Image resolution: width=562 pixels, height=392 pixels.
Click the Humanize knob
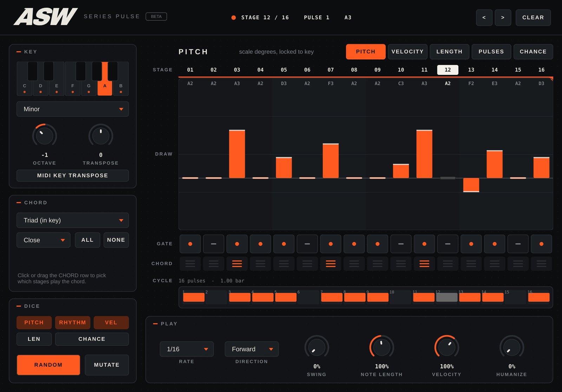click(512, 347)
